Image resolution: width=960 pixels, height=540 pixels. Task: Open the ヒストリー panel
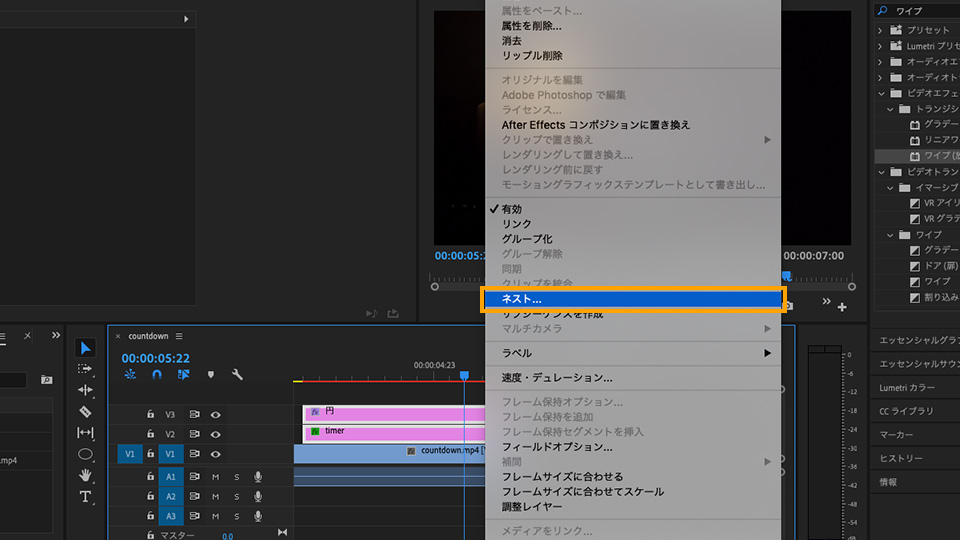tap(901, 459)
